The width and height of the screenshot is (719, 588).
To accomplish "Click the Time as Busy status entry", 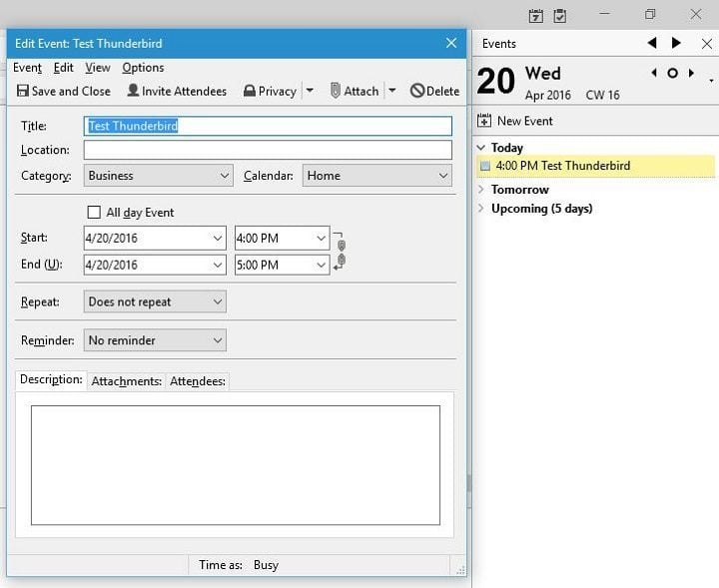I will coord(239,565).
